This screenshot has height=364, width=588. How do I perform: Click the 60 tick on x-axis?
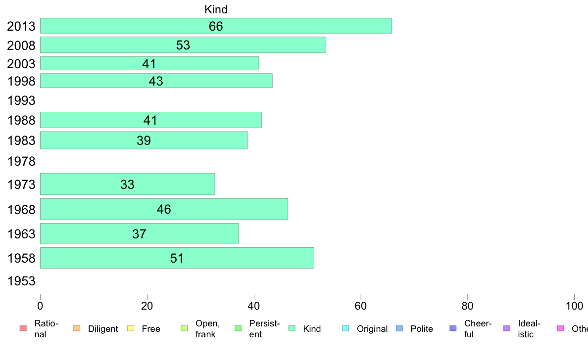click(360, 306)
